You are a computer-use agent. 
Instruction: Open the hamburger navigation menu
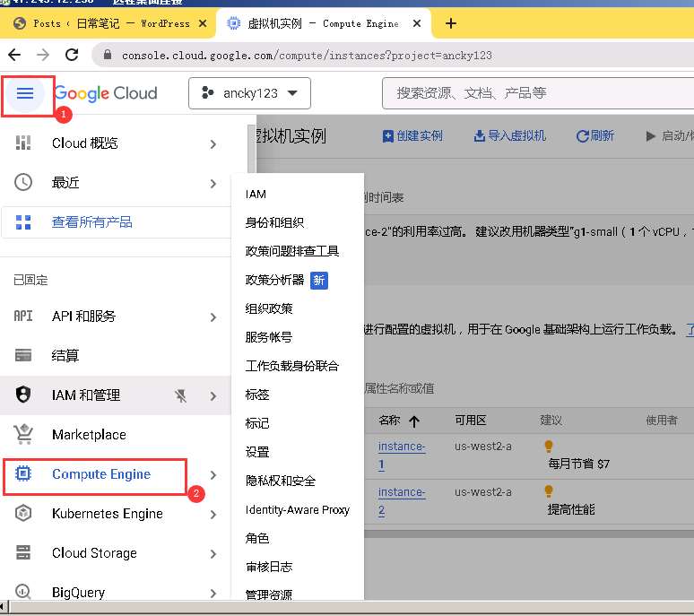pos(25,93)
